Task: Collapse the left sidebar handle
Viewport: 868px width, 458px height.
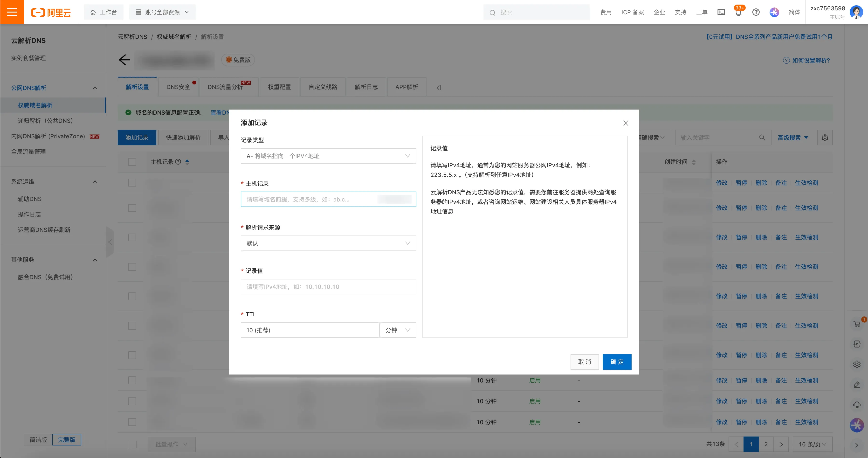Action: (110, 242)
